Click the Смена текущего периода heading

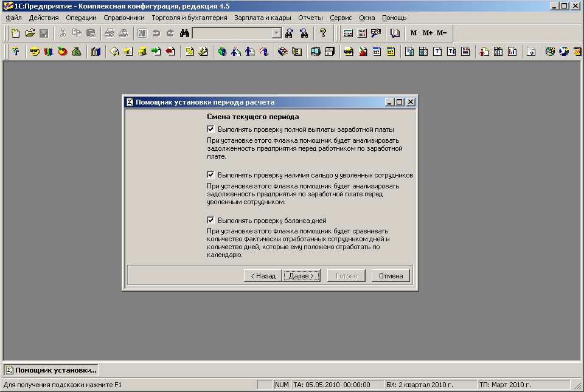click(253, 117)
